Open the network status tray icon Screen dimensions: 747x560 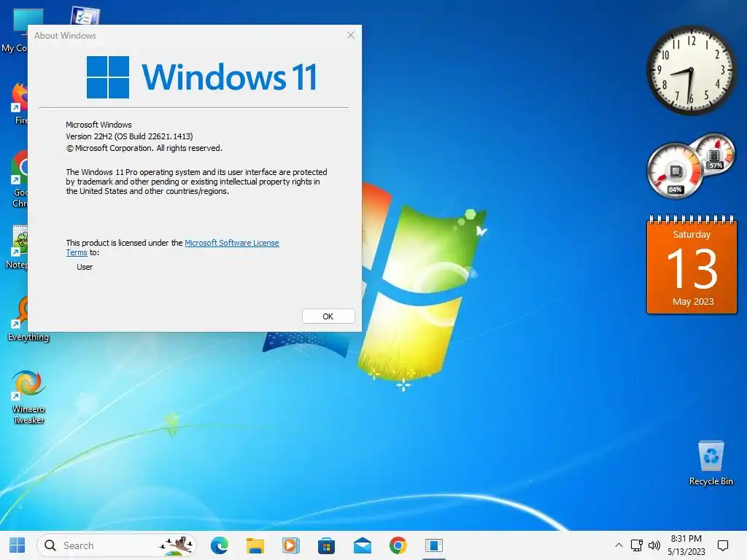pyautogui.click(x=636, y=545)
